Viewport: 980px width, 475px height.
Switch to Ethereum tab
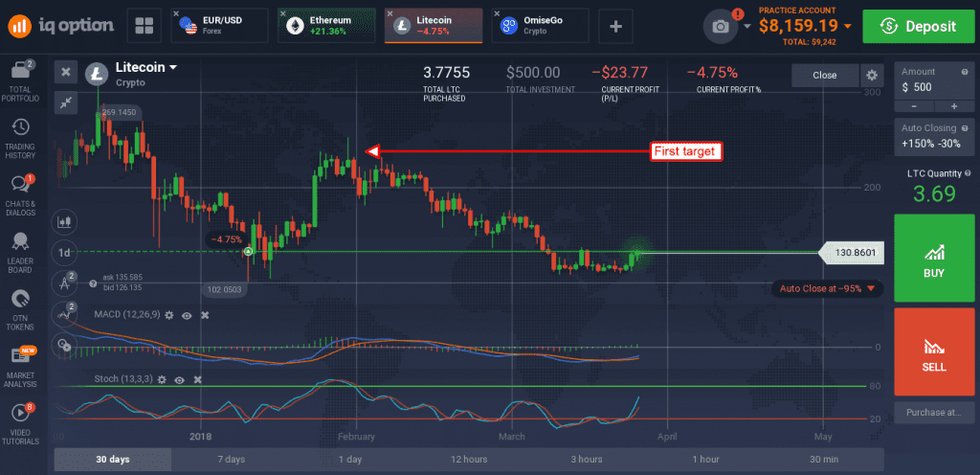[327, 26]
